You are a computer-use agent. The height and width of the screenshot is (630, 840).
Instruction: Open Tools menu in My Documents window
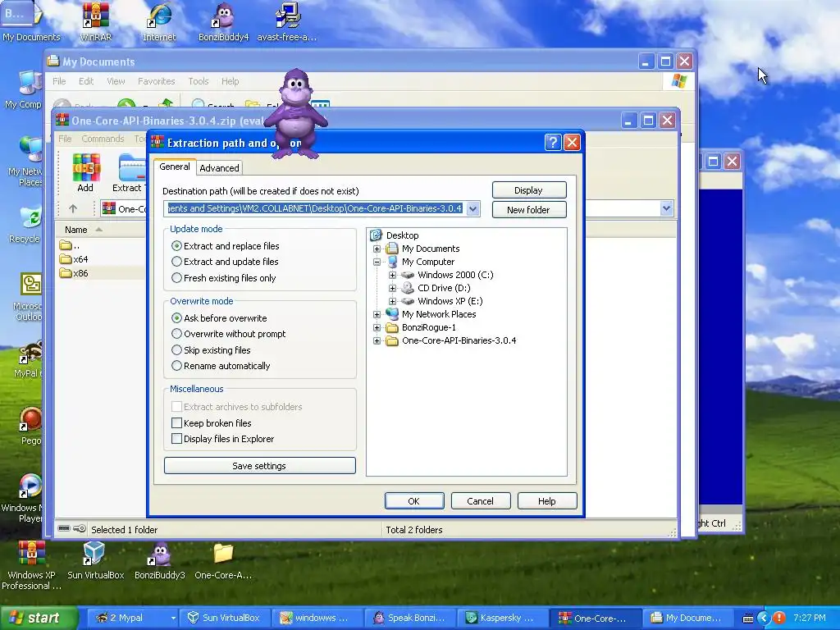(x=199, y=81)
